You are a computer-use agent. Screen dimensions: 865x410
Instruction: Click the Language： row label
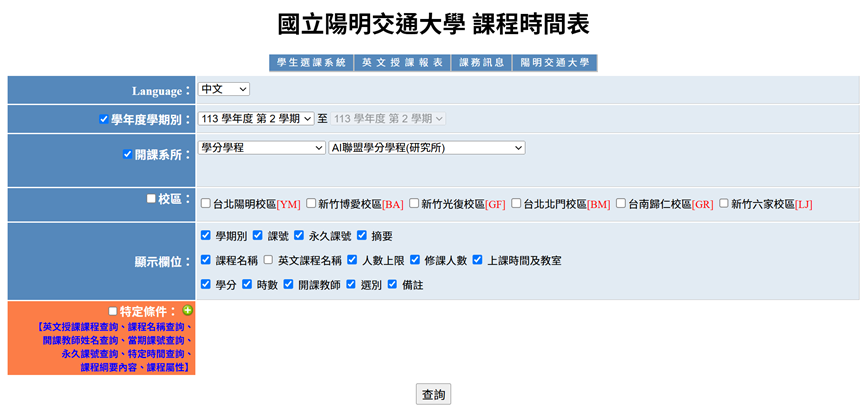(161, 91)
